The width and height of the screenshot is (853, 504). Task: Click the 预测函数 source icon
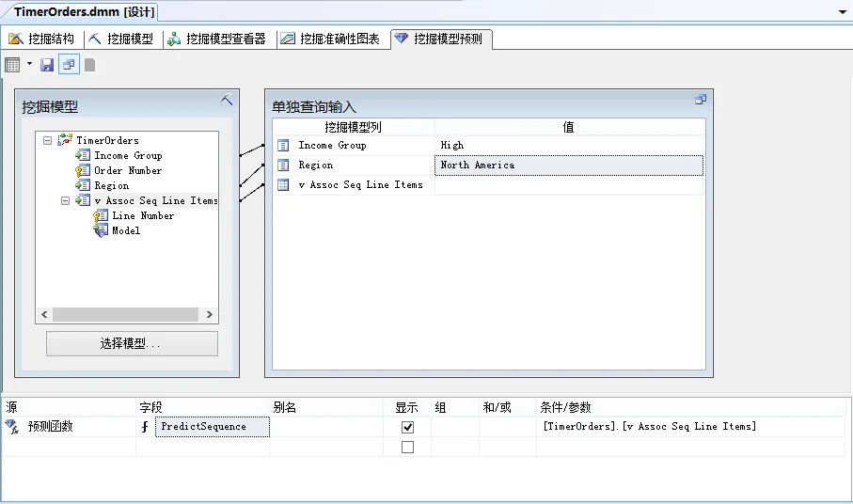pyautogui.click(x=12, y=426)
